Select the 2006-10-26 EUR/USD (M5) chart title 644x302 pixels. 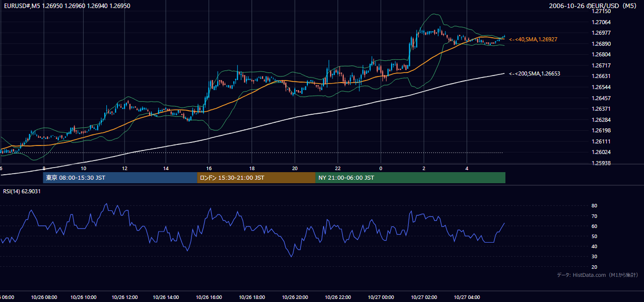tap(594, 6)
